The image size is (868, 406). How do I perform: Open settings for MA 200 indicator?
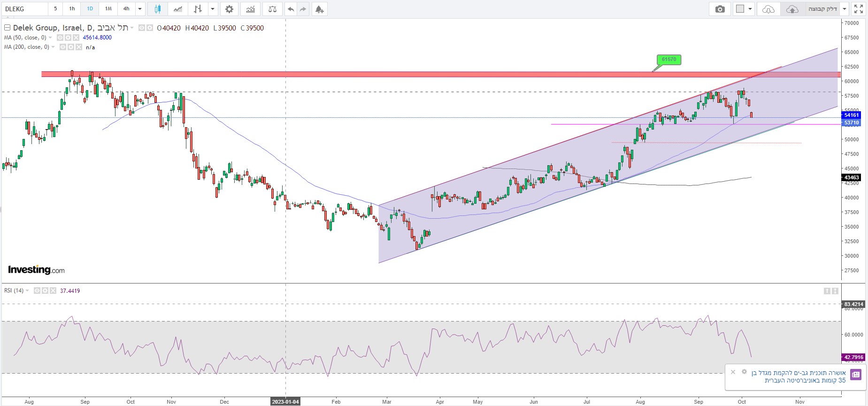pyautogui.click(x=71, y=47)
